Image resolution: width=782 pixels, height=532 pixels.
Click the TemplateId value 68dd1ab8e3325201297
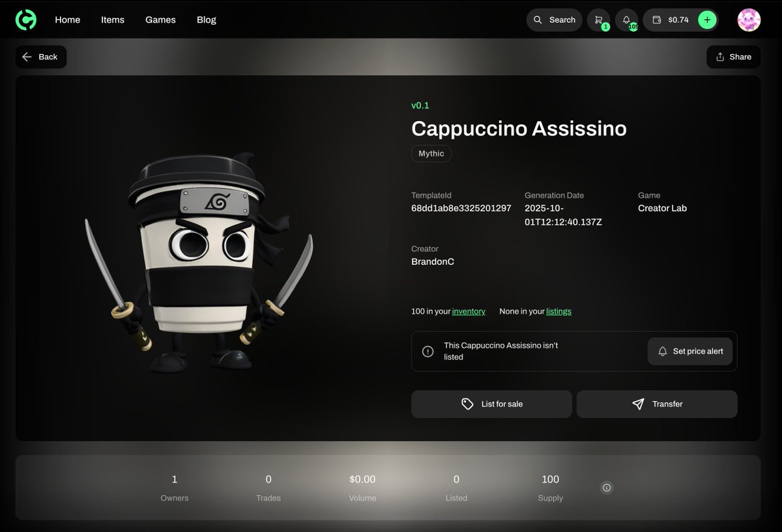[461, 208]
